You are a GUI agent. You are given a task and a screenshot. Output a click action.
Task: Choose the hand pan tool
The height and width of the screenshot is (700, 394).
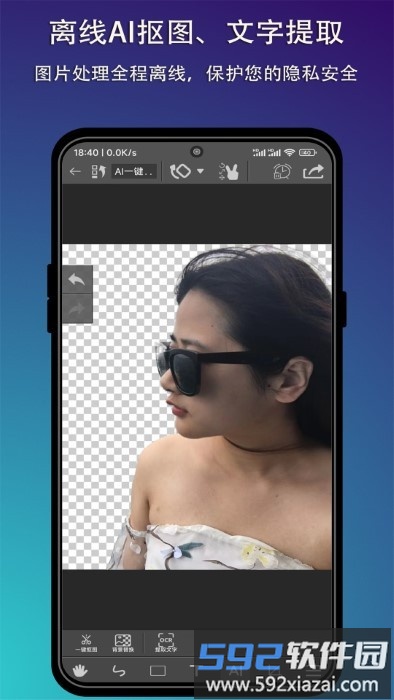pos(80,671)
